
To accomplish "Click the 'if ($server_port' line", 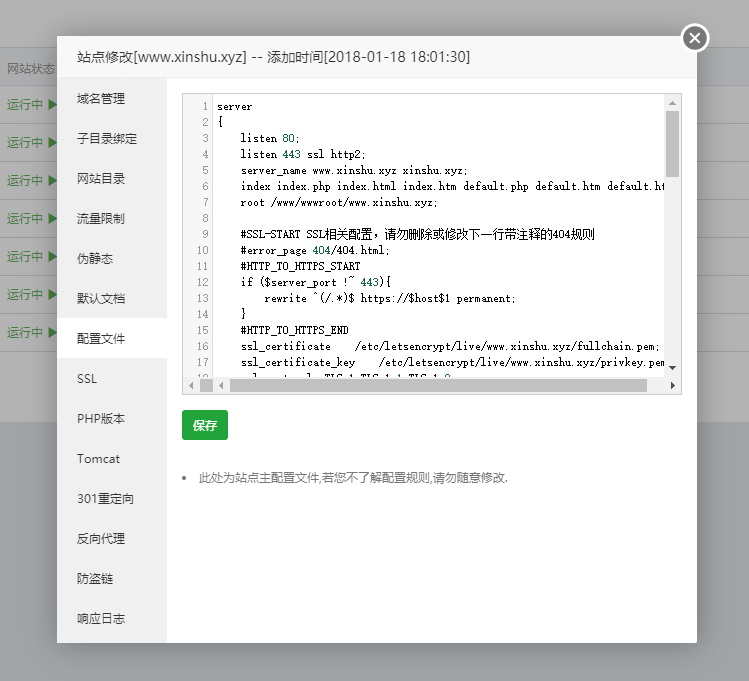I will pyautogui.click(x=316, y=282).
